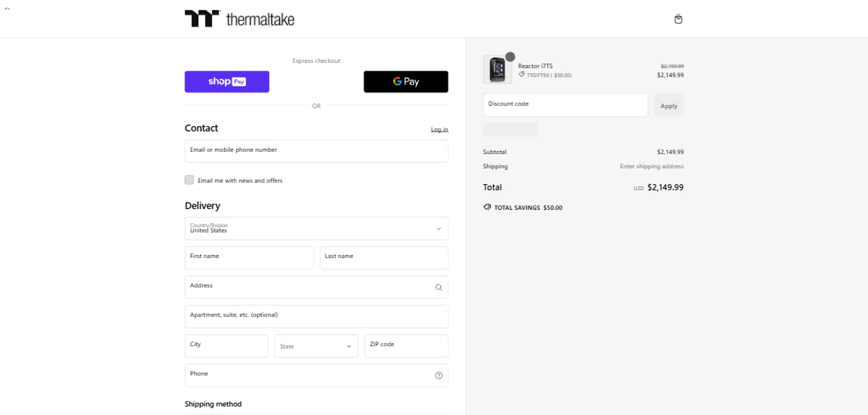This screenshot has height=415, width=868.
Task: Click the Contact heading
Action: [x=201, y=128]
